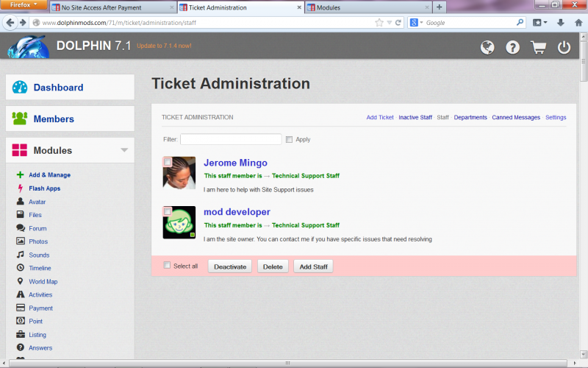
Task: Open the browser downloads arrow icon
Action: [561, 23]
